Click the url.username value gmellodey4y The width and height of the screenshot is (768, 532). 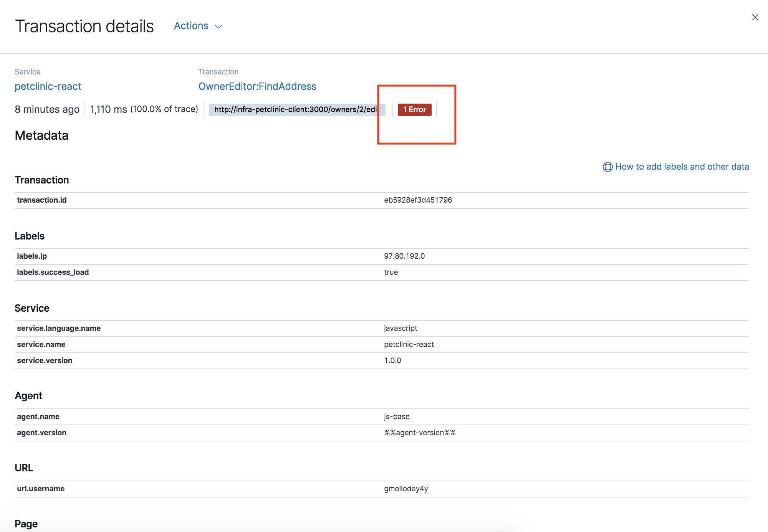click(x=406, y=489)
